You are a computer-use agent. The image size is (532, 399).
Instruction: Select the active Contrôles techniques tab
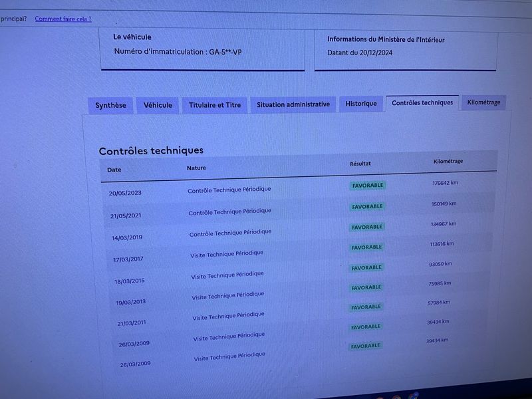(x=422, y=103)
